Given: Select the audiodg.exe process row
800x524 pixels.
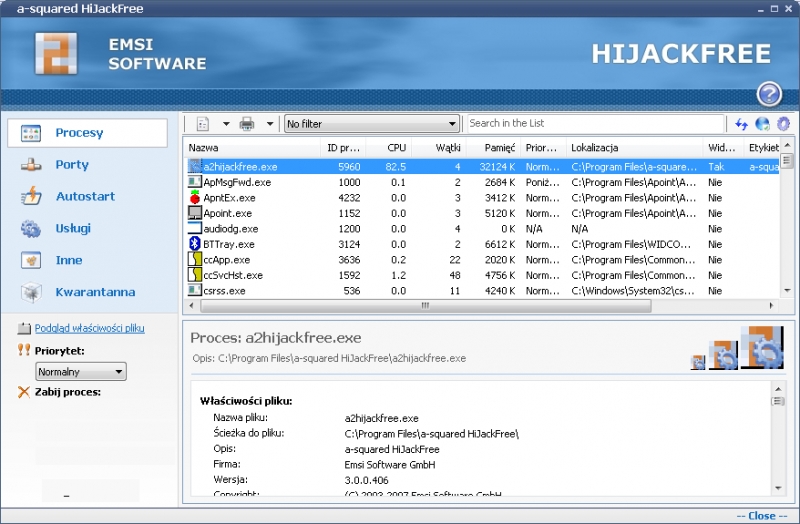Looking at the screenshot, I should 481,229.
